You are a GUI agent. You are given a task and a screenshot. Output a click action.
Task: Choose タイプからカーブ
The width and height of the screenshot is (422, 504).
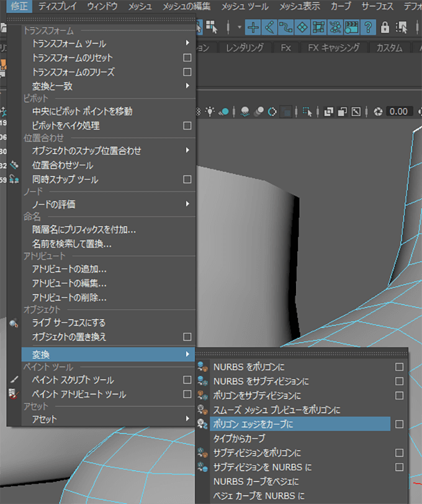pyautogui.click(x=300, y=438)
